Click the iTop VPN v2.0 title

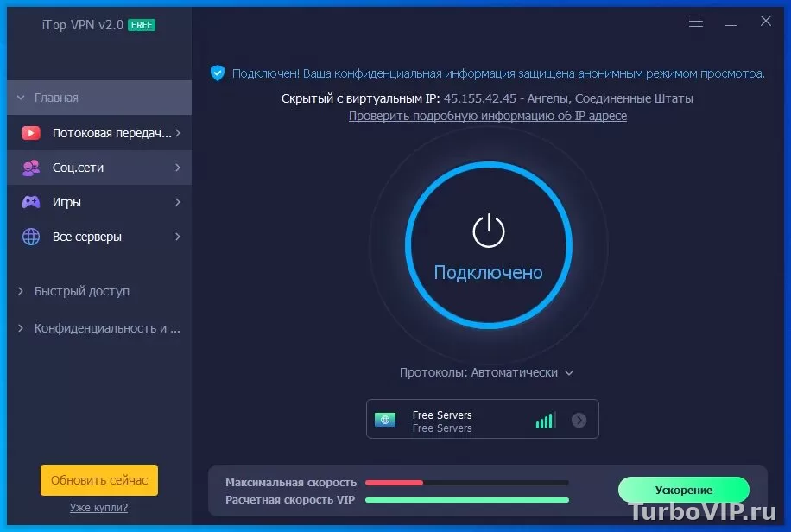(x=83, y=25)
